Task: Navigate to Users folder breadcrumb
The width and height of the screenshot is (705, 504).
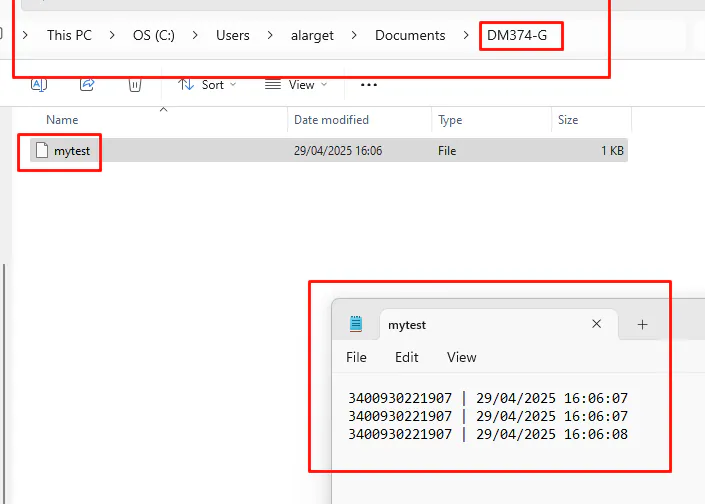Action: [232, 35]
